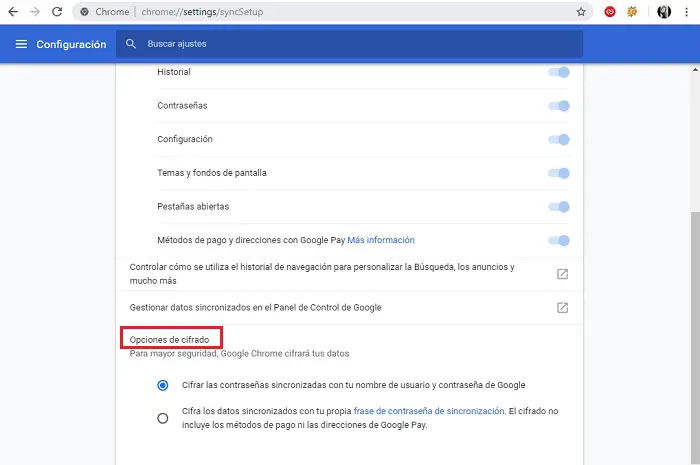700x465 pixels.
Task: Click the Configuración header title
Action: coord(71,44)
